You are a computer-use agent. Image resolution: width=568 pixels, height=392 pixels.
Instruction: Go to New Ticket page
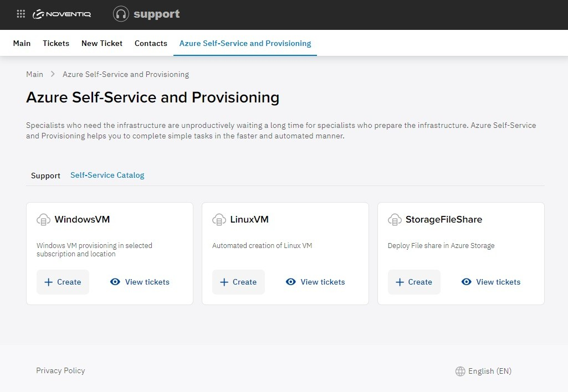102,43
